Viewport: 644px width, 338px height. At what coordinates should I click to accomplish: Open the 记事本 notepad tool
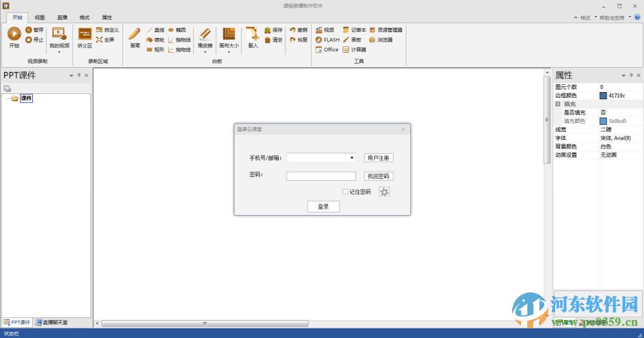(x=354, y=30)
